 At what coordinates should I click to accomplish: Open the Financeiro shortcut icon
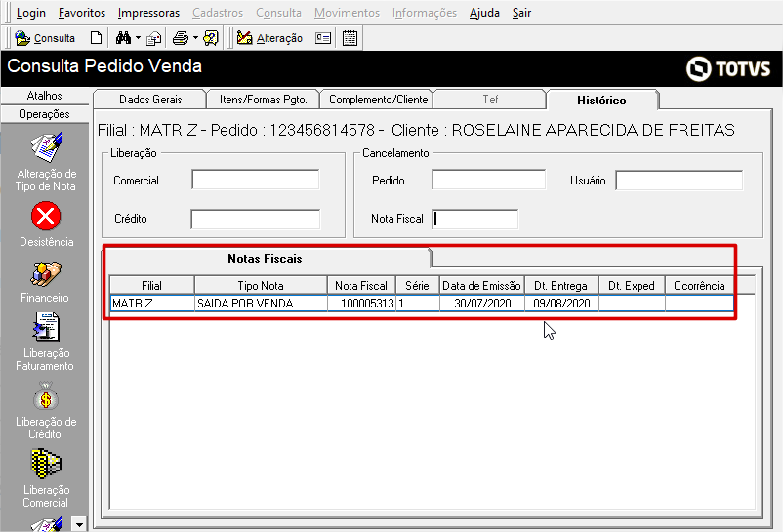(x=46, y=274)
